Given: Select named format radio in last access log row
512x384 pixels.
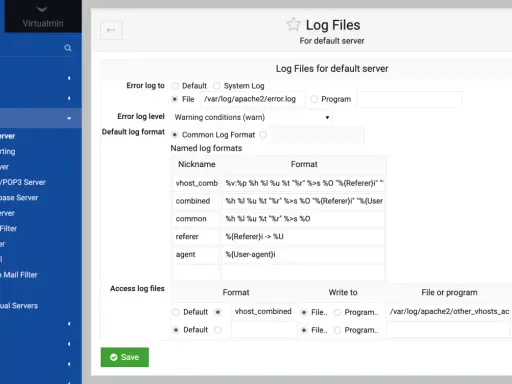Looking at the screenshot, I should [218, 330].
